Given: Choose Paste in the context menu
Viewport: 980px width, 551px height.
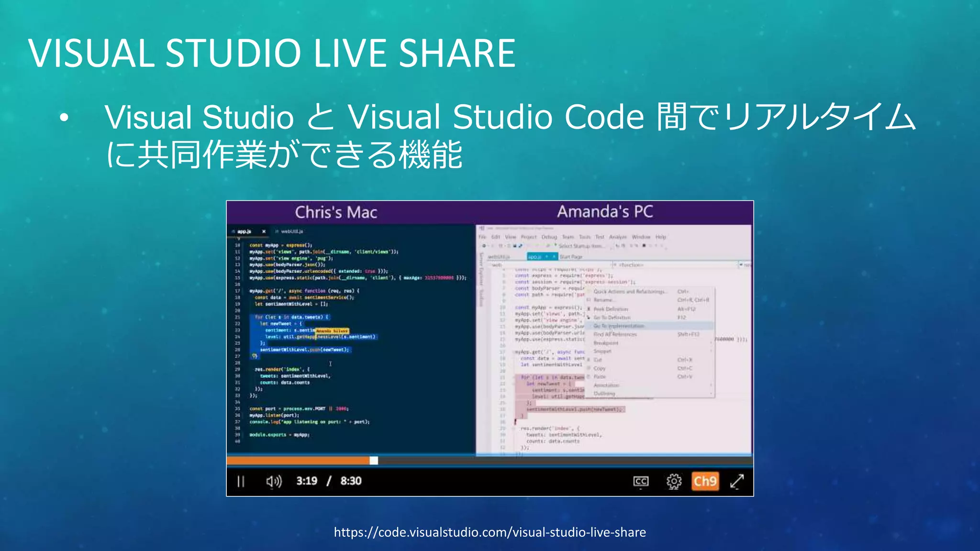Looking at the screenshot, I should coord(650,376).
